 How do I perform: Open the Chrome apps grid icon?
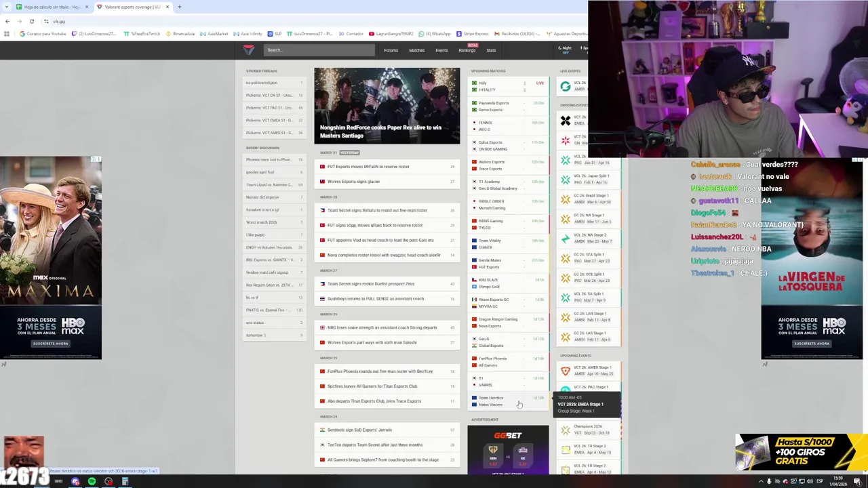click(7, 33)
